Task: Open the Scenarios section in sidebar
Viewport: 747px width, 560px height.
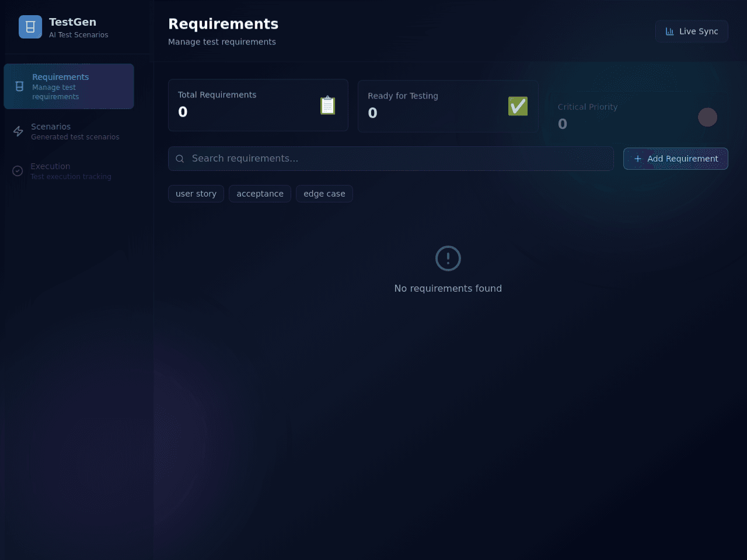Action: coord(69,131)
